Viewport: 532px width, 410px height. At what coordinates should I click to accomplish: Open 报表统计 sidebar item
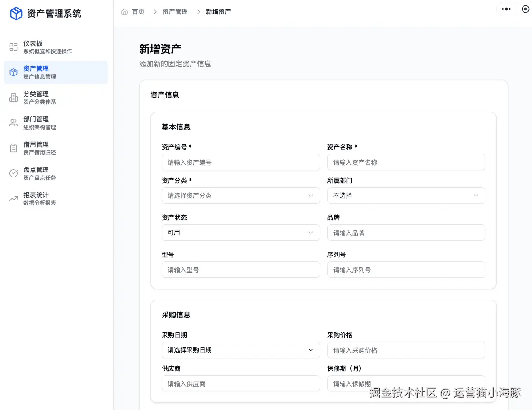(x=56, y=199)
